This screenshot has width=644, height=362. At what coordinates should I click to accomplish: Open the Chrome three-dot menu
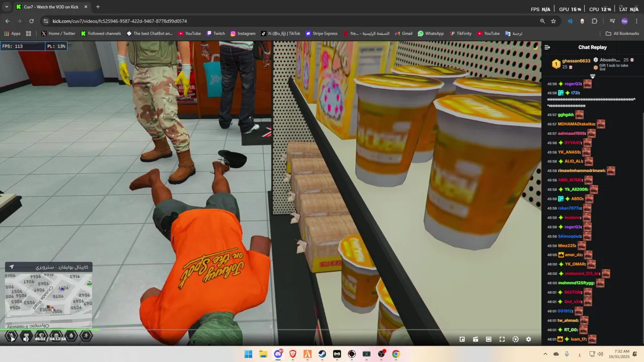(x=636, y=21)
